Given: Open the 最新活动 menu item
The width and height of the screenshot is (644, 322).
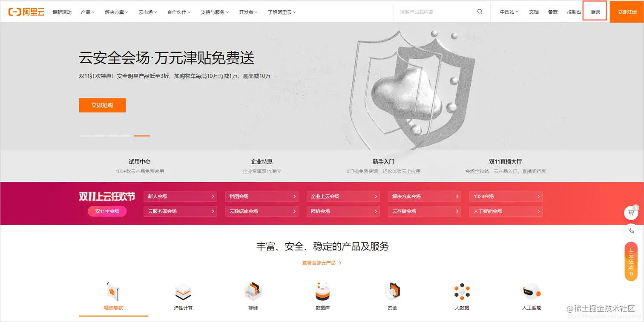Looking at the screenshot, I should pyautogui.click(x=62, y=11).
